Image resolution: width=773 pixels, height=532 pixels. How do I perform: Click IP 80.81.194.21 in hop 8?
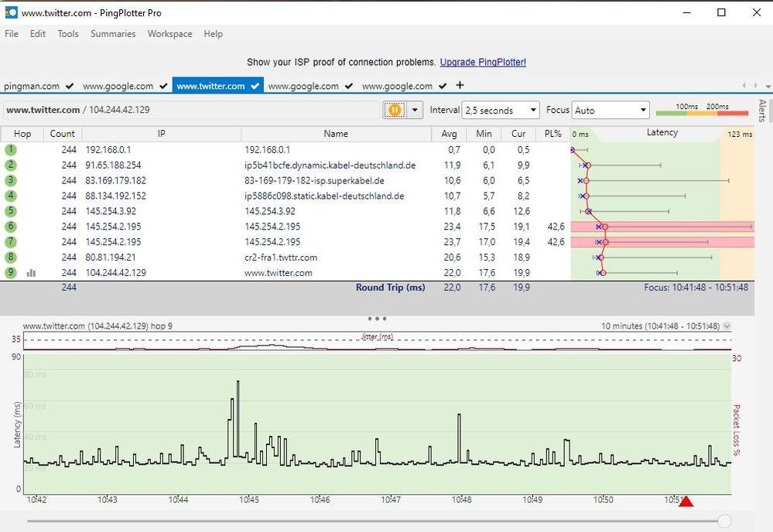(111, 257)
